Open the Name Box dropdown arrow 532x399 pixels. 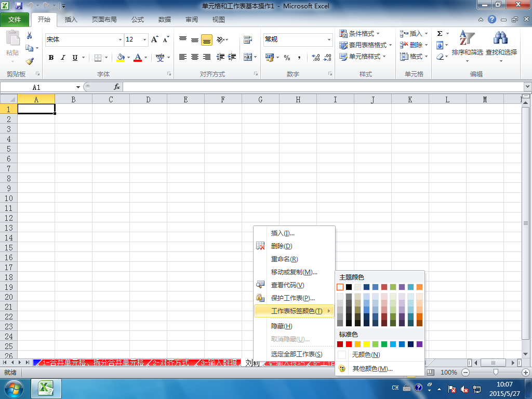(x=78, y=87)
